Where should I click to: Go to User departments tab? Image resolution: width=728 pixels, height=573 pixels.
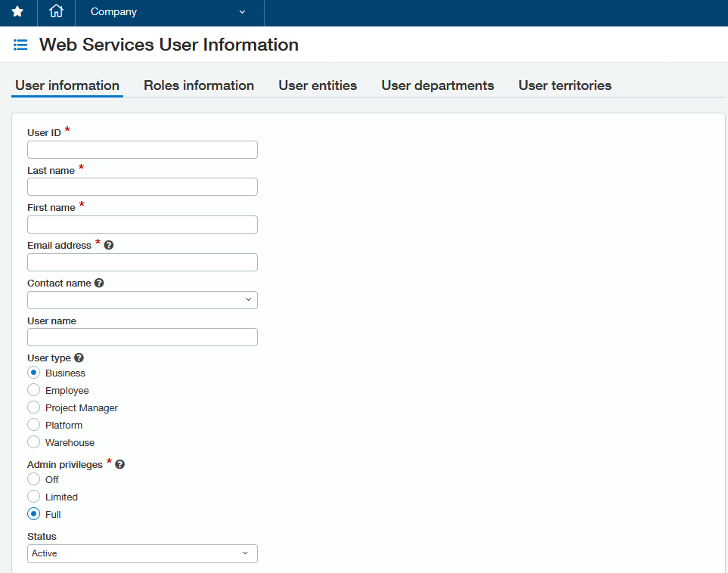click(438, 85)
